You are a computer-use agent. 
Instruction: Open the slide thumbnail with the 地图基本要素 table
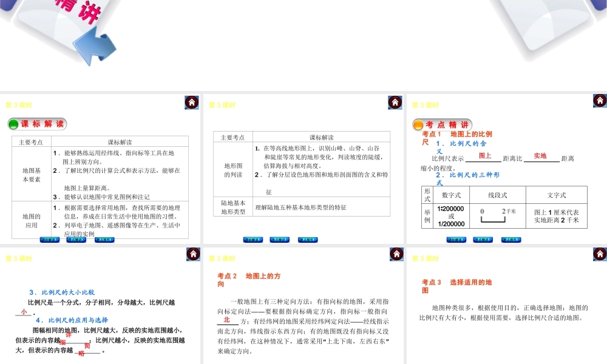pos(100,169)
